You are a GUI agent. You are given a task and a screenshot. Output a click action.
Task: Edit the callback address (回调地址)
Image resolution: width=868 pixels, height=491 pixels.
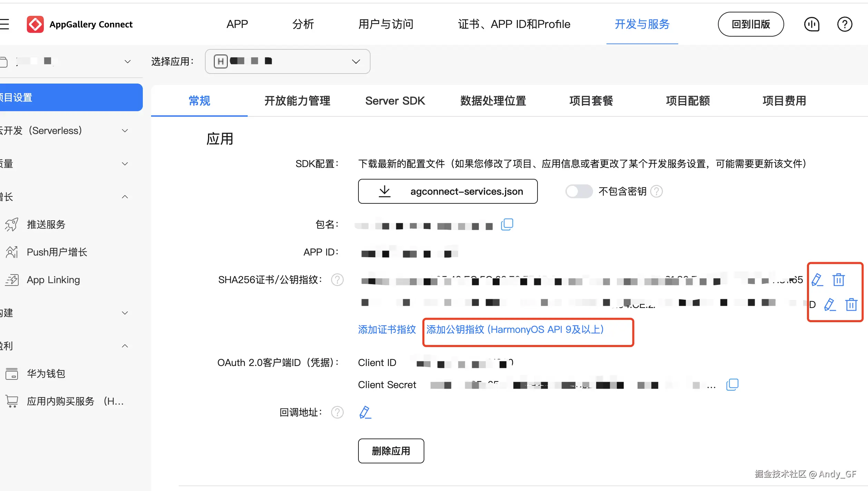[x=365, y=412]
